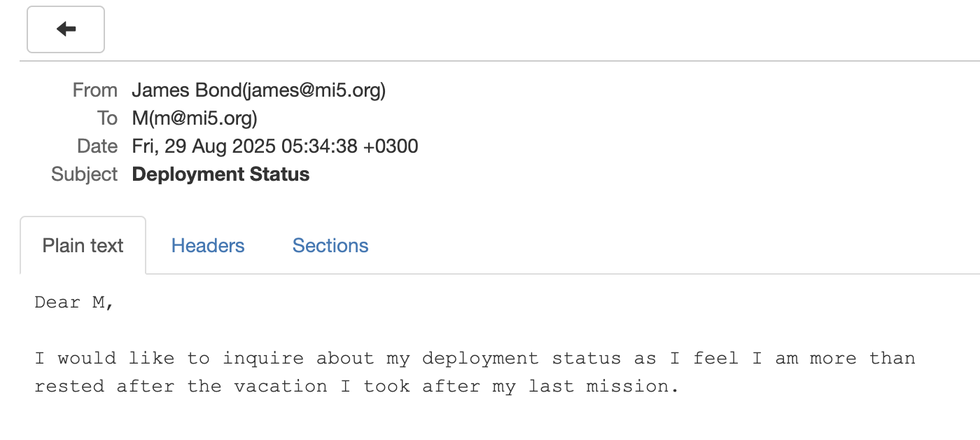
Task: Click the back arrow button
Action: pyautogui.click(x=65, y=29)
